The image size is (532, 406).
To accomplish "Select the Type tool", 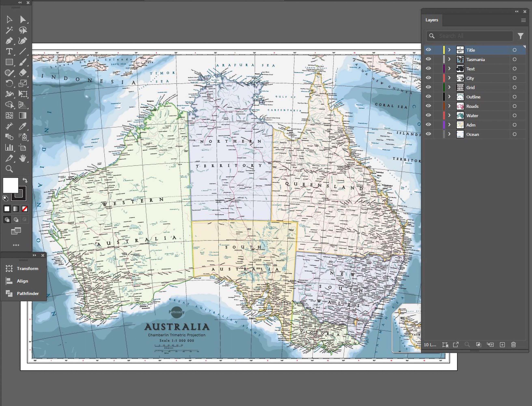I will [10, 52].
